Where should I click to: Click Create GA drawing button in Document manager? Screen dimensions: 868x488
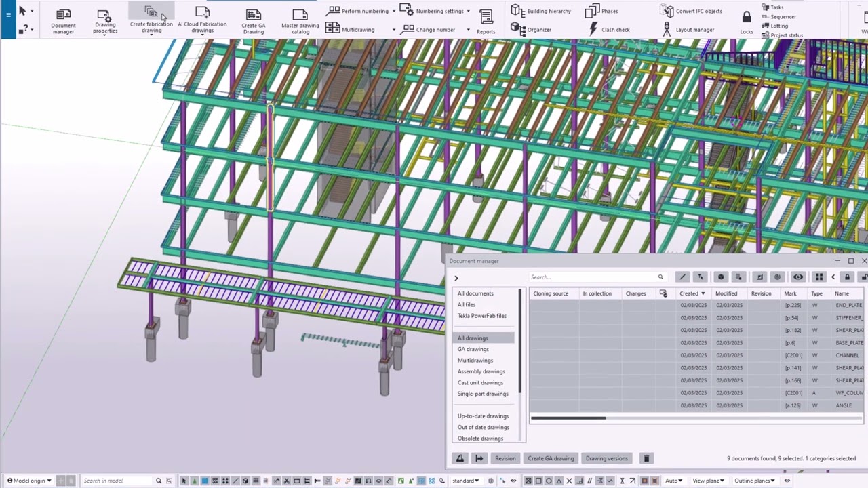click(551, 458)
